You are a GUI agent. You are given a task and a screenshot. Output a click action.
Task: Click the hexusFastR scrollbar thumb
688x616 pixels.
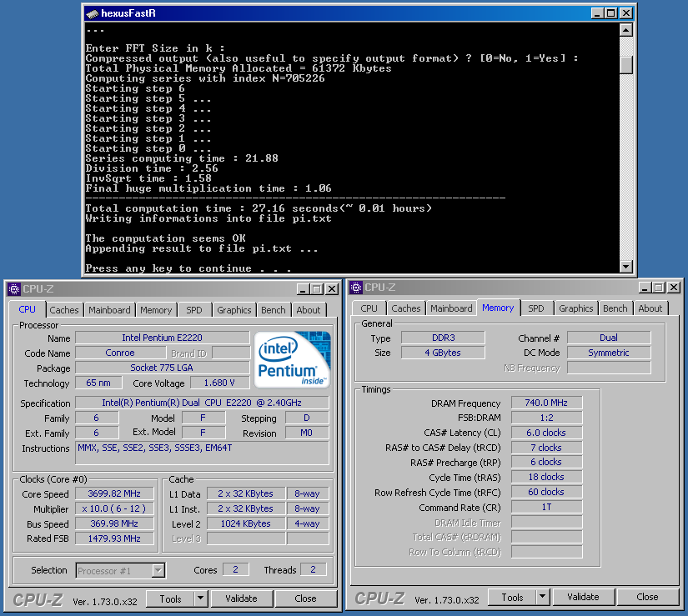click(626, 65)
